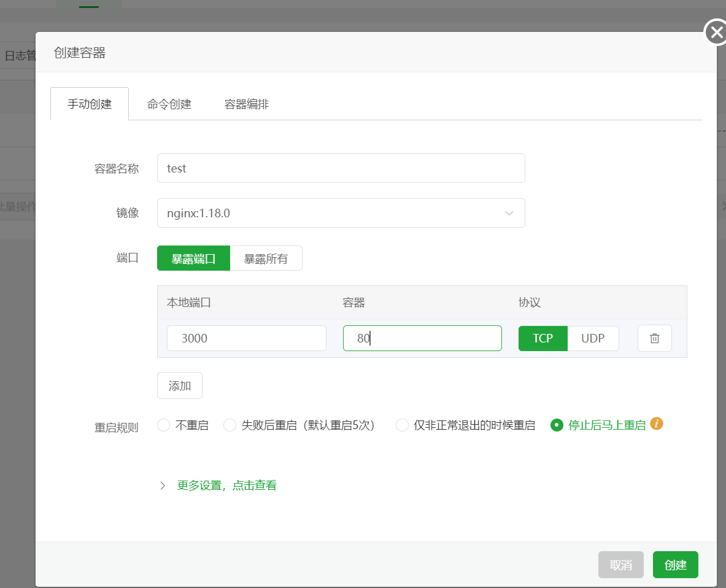Click the info icon beside 停止后马上重启

(656, 424)
